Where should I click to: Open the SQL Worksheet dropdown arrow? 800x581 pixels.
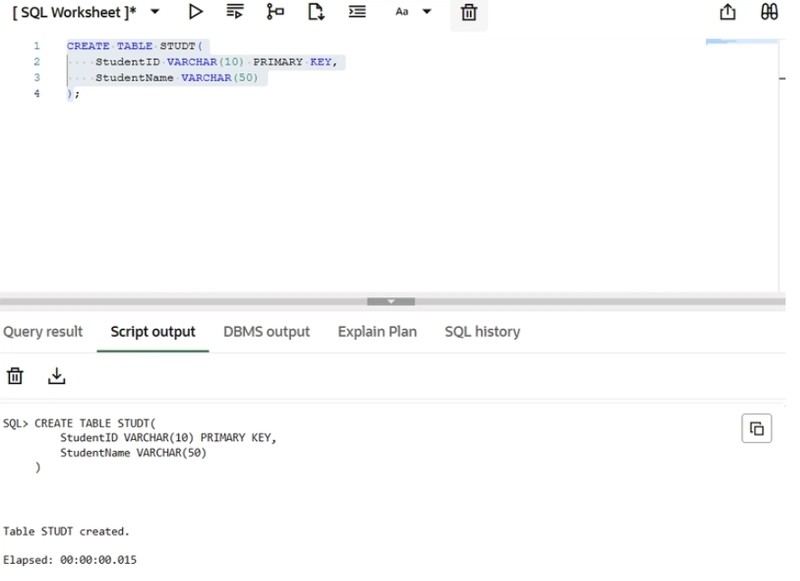(x=155, y=12)
